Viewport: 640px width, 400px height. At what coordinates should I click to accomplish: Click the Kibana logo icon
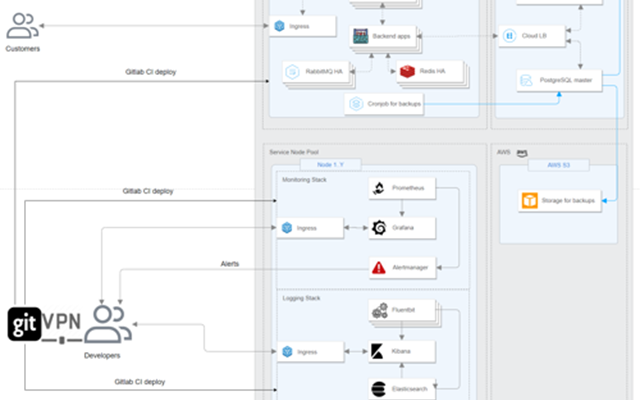click(x=377, y=351)
